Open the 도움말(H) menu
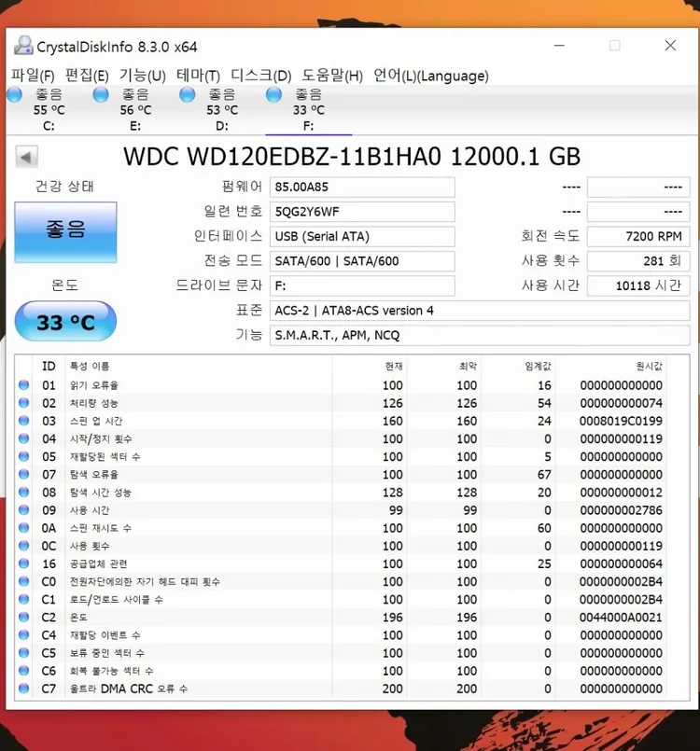This screenshot has height=751, width=700. point(332,76)
